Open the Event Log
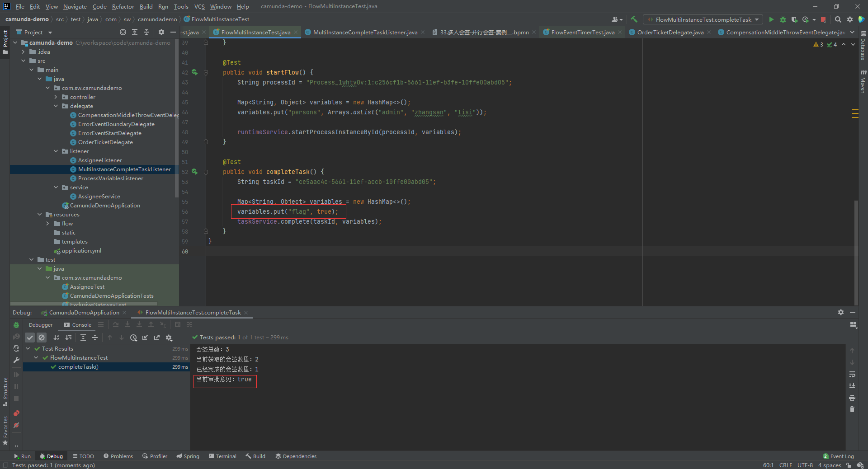Screen dimensions: 868x469 point(838,456)
